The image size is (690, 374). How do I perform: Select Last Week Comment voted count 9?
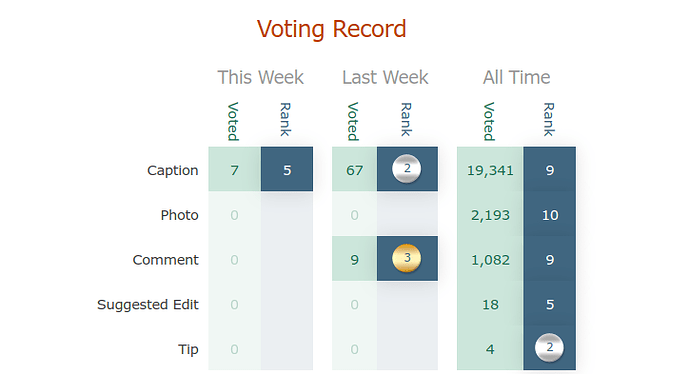355,259
